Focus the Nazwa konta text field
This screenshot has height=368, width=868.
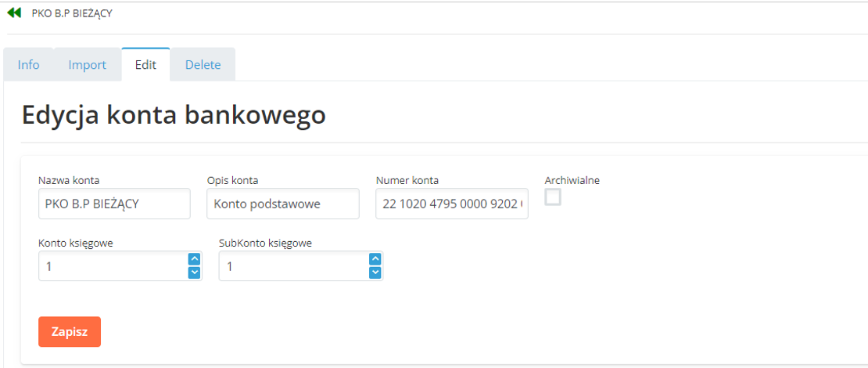tap(114, 204)
